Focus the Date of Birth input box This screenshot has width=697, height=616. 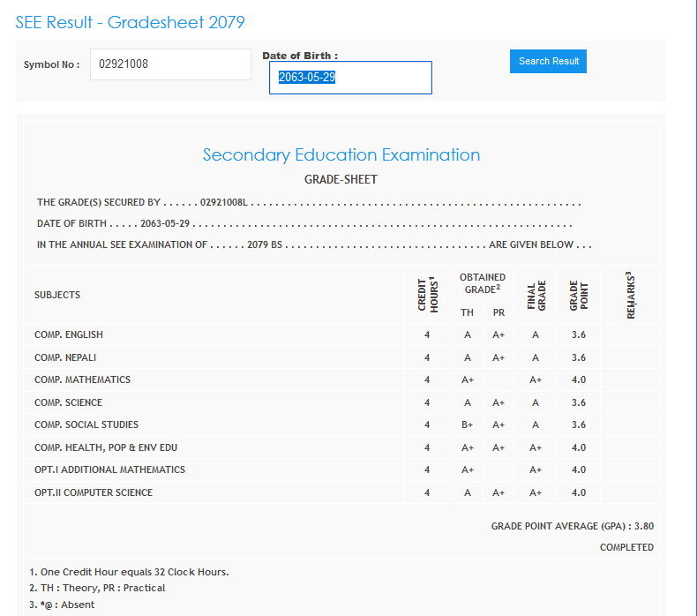pyautogui.click(x=350, y=78)
